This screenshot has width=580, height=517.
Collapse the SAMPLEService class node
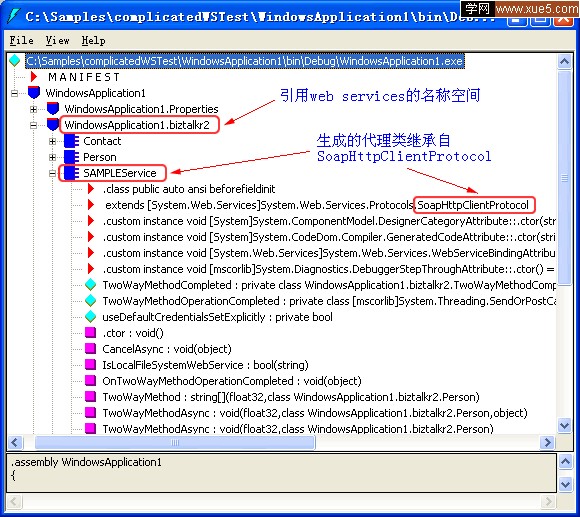[53, 173]
